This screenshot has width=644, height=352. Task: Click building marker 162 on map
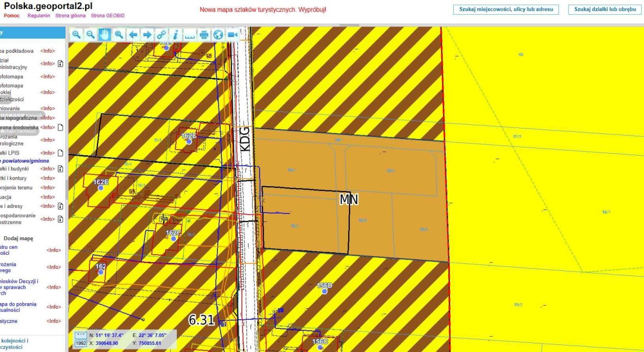click(x=101, y=272)
